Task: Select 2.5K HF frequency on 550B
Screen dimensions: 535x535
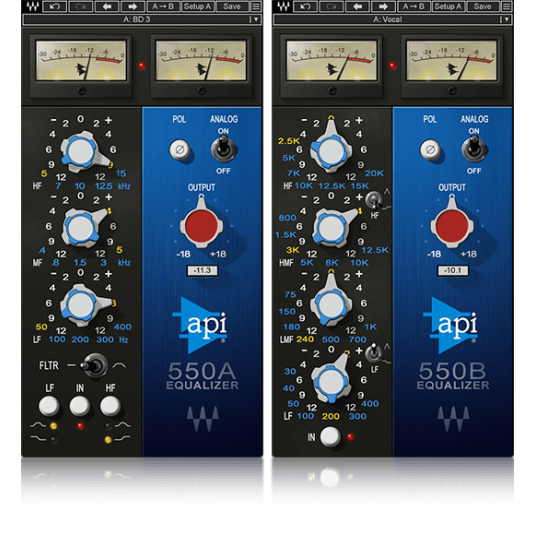Action: pos(289,141)
